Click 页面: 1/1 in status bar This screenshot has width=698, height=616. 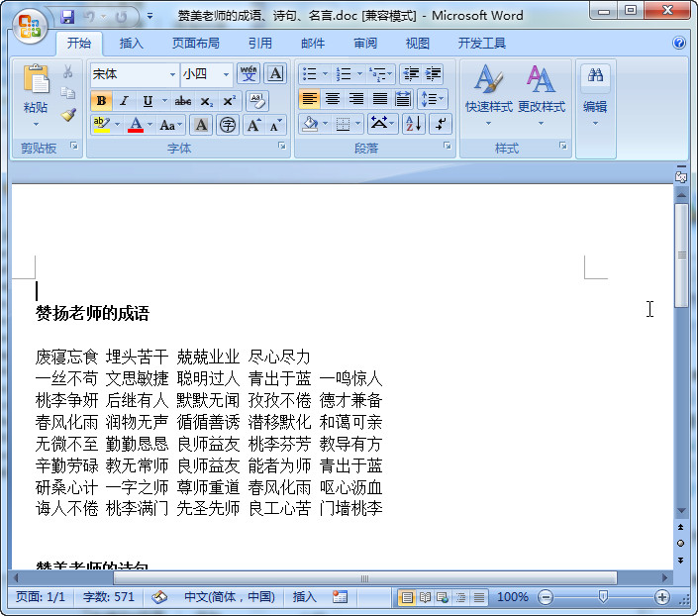pyautogui.click(x=41, y=597)
